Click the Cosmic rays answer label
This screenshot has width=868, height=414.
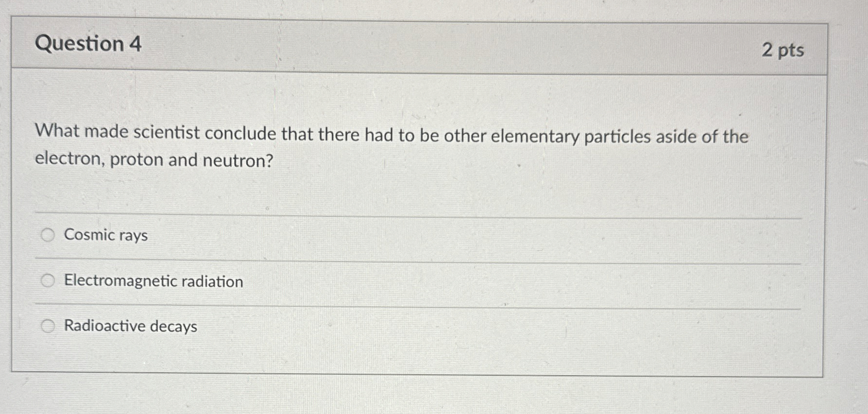(x=105, y=235)
